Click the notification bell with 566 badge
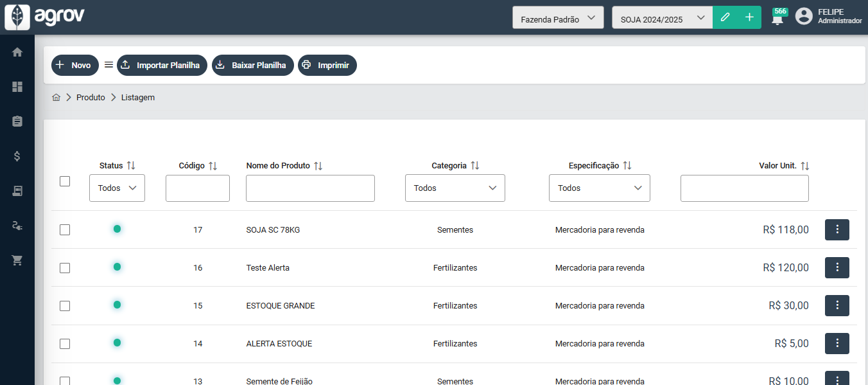868x385 pixels. pos(777,18)
